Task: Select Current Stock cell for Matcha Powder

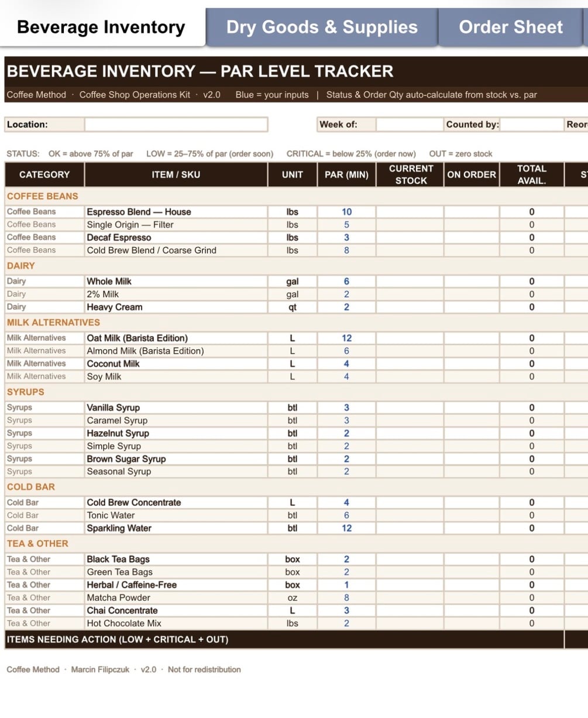Action: pyautogui.click(x=410, y=598)
